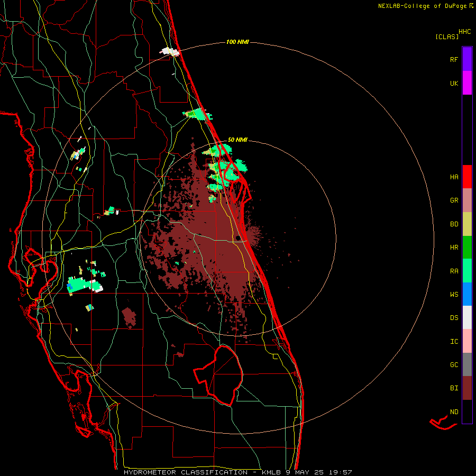Click the Hydrometeor Classification KMLB caption
476x476 pixels.
click(x=237, y=472)
